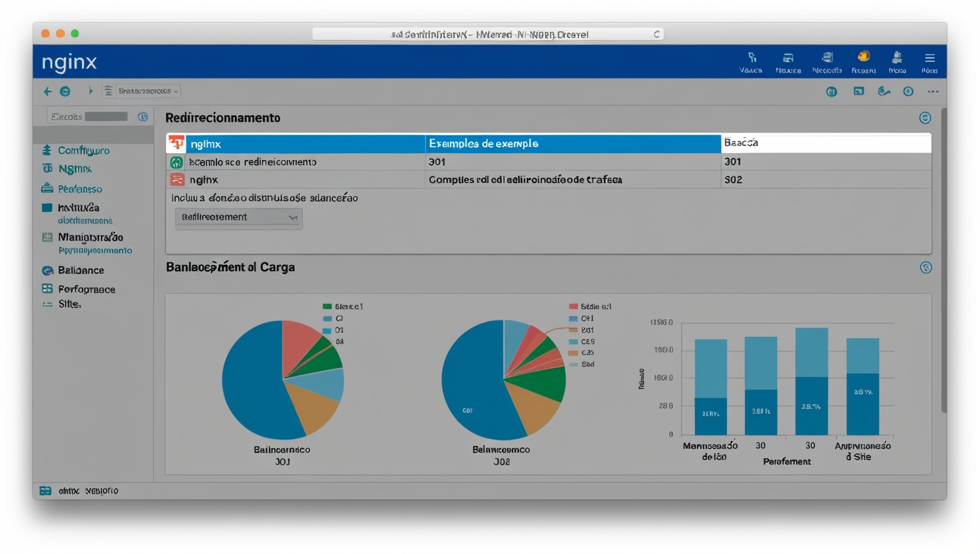The image size is (980, 554).
Task: Select Peałanęso in the sidebar
Action: (80, 189)
